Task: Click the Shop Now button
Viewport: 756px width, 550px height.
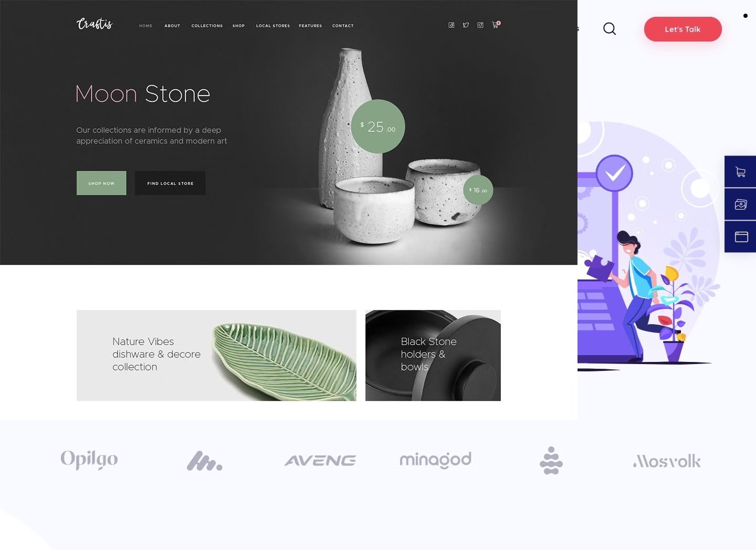Action: pos(101,183)
